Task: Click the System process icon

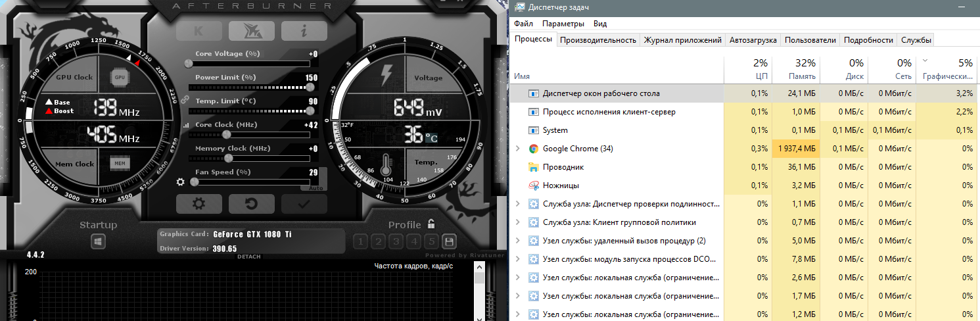Action: tap(534, 130)
